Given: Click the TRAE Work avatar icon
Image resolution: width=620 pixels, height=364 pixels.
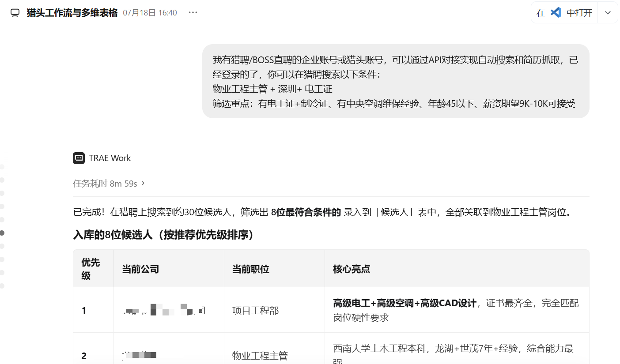Looking at the screenshot, I should (x=79, y=158).
